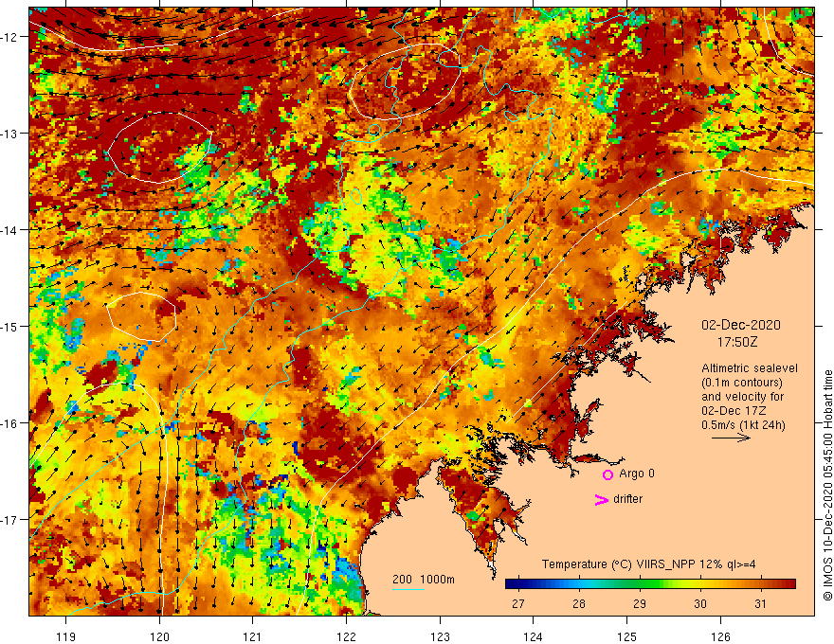Viewport: 834px width, 644px height.
Task: Click the '02-Dec-2020' date text
Action: (741, 325)
